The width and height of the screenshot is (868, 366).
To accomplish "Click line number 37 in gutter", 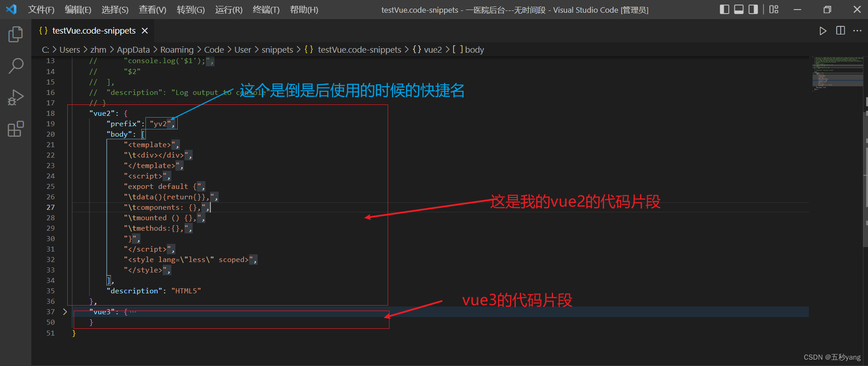I will (x=50, y=312).
